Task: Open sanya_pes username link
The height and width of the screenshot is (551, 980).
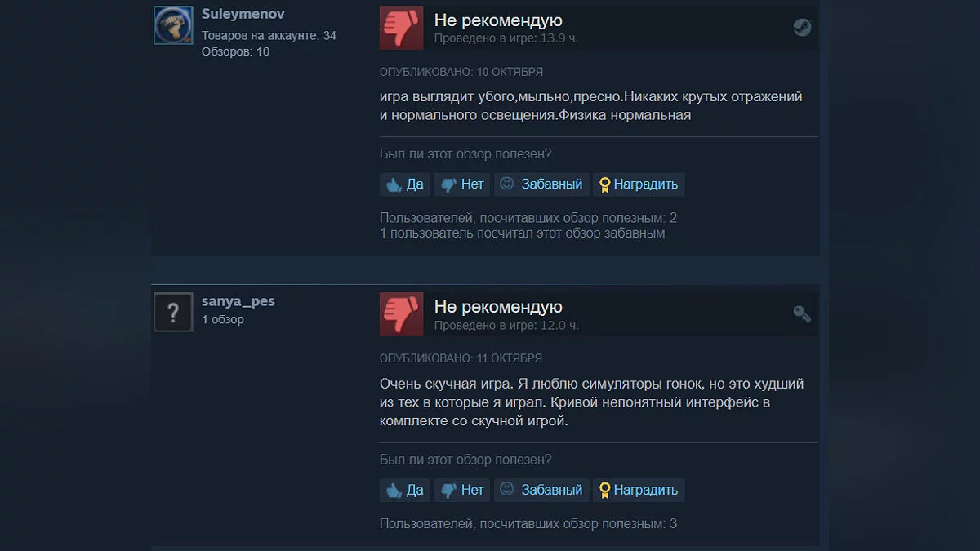Action: [x=238, y=301]
